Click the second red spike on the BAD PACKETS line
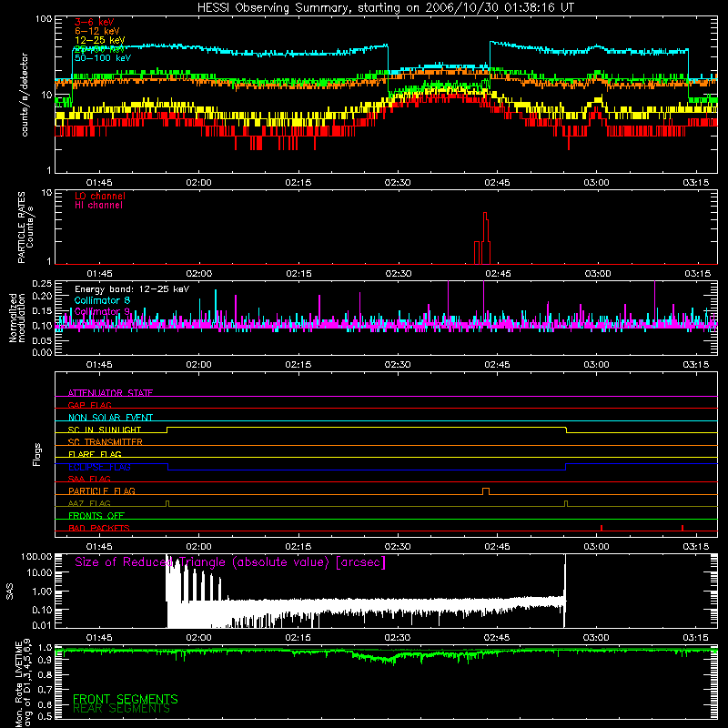 point(682,528)
